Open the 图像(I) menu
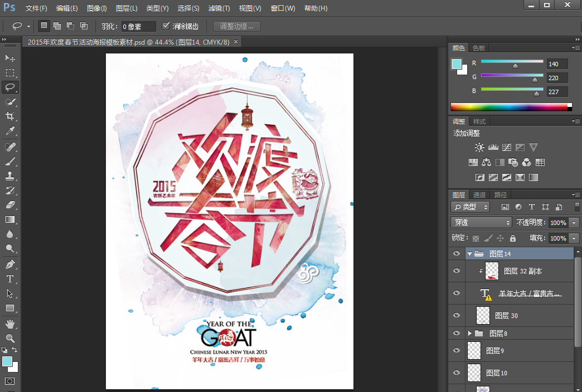Screen dimensions: 582x392 pos(97,8)
